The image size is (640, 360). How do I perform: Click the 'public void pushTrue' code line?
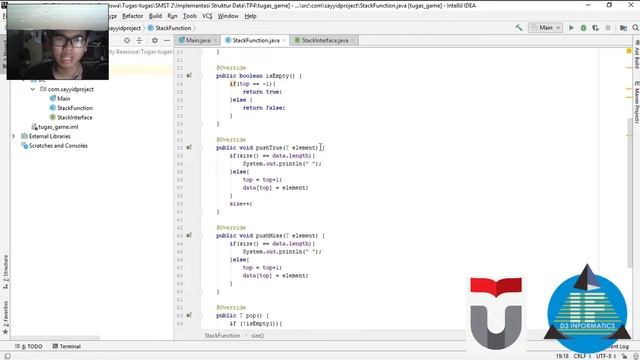click(x=270, y=147)
